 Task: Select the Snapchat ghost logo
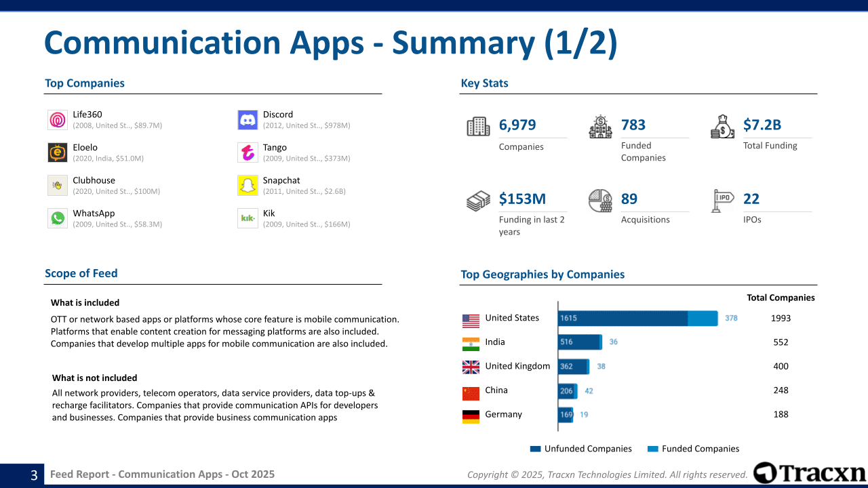[248, 186]
